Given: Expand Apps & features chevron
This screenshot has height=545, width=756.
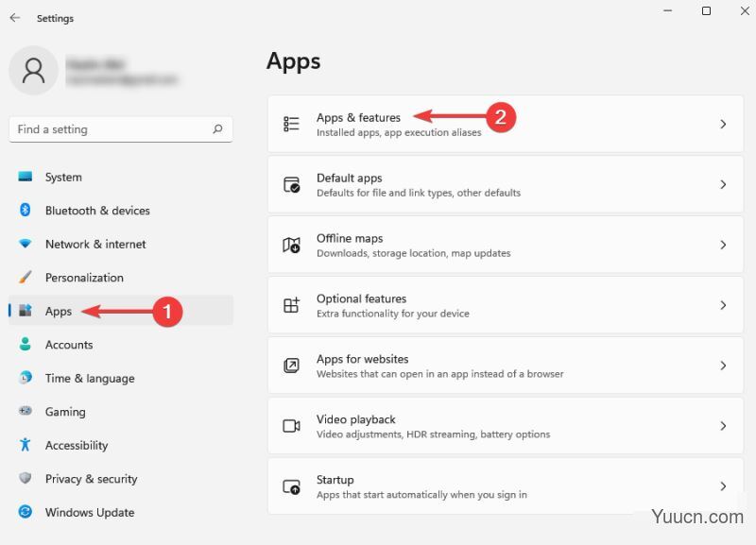Looking at the screenshot, I should pyautogui.click(x=723, y=125).
